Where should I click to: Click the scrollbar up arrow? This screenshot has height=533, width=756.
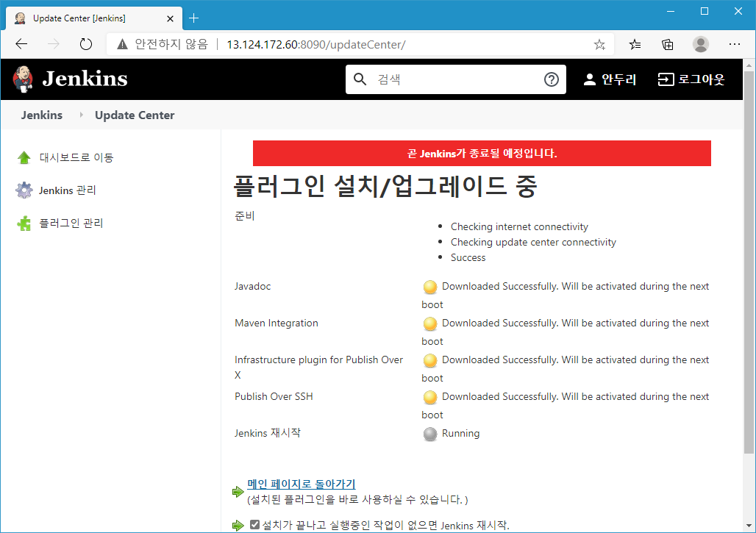(x=749, y=65)
